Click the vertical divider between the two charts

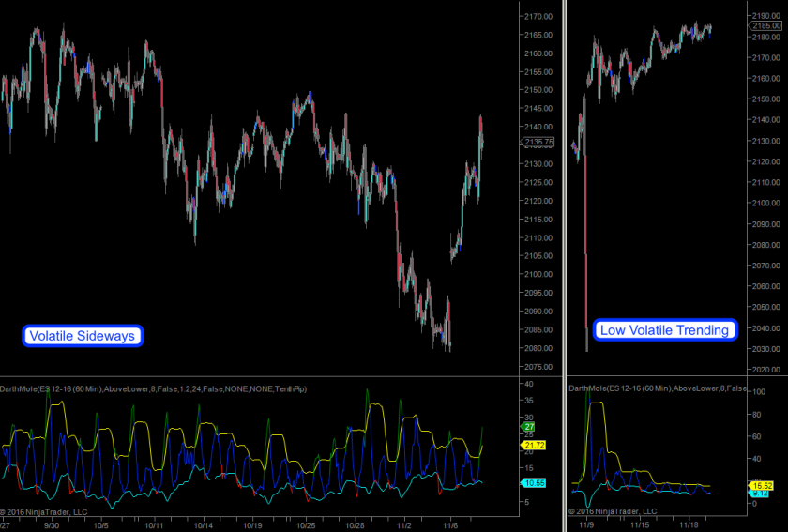point(563,263)
